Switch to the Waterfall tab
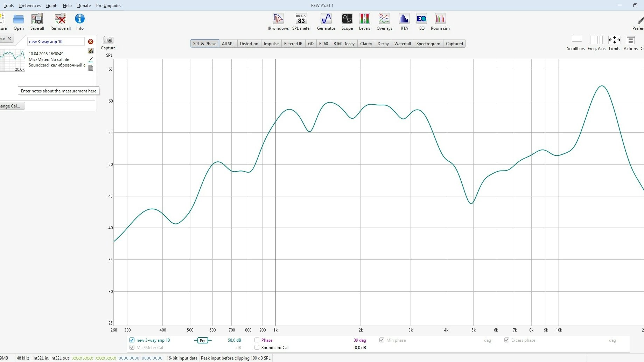 click(x=402, y=44)
